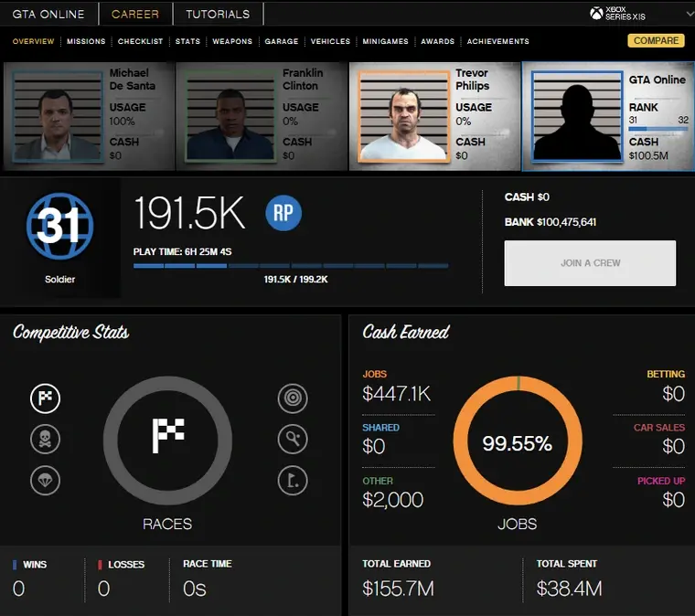This screenshot has height=616, width=695.
Task: Switch to the Achievements section
Action: pyautogui.click(x=497, y=41)
